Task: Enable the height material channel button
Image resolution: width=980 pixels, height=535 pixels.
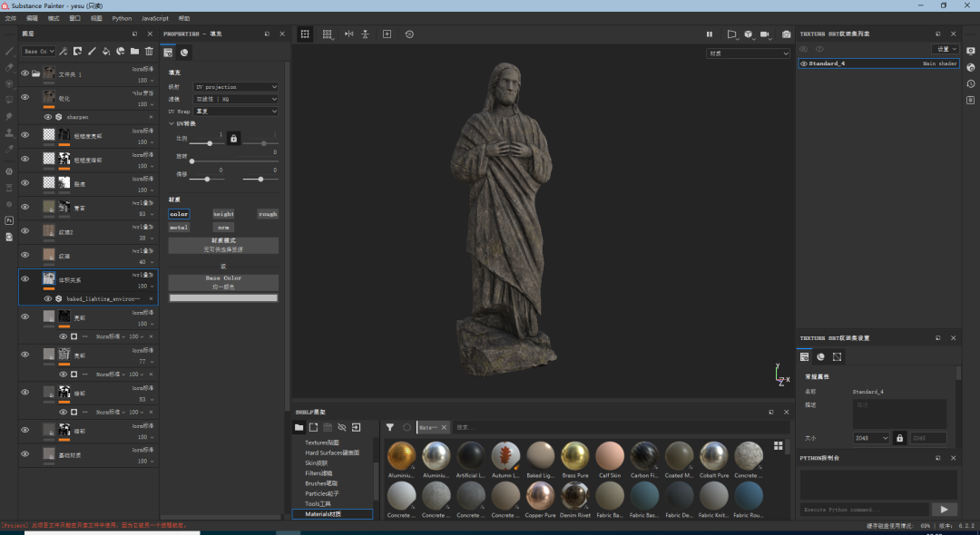Action: [223, 214]
